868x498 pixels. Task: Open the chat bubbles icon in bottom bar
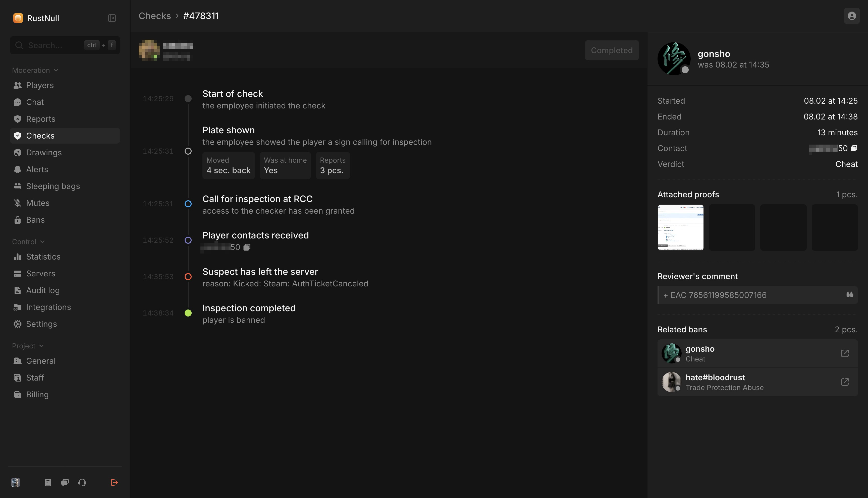pyautogui.click(x=65, y=482)
